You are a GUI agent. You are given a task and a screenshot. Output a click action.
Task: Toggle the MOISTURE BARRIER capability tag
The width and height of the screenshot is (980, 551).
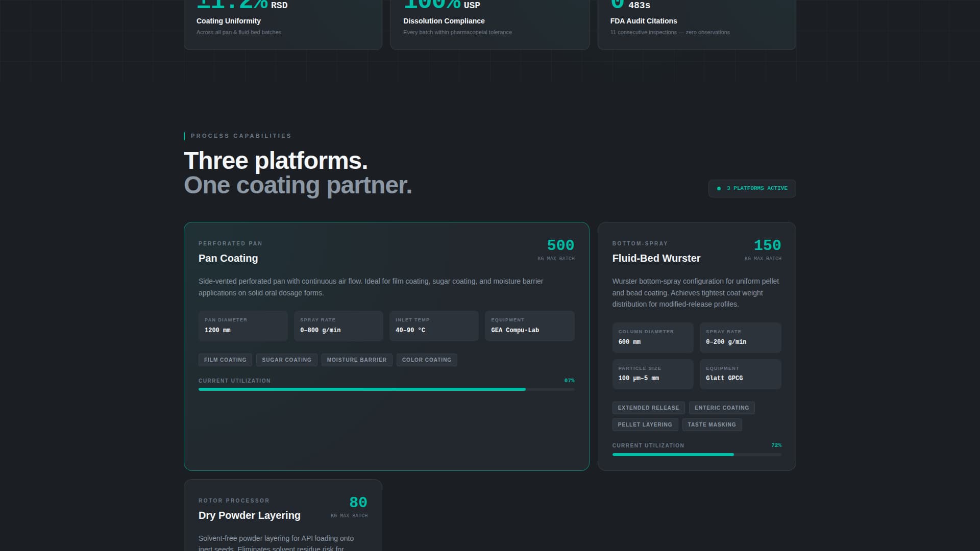coord(356,360)
